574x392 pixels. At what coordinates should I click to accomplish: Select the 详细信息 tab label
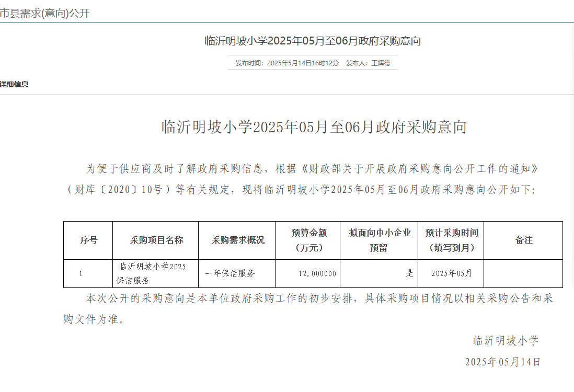click(14, 84)
